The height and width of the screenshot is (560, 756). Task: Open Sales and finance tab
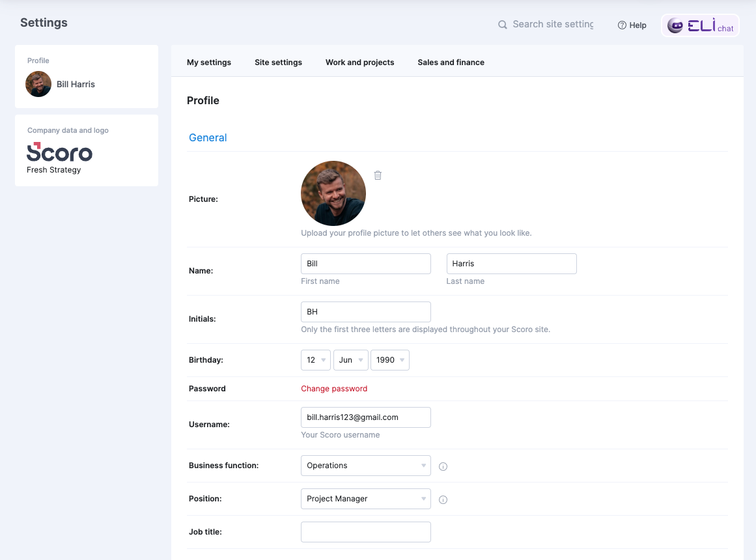pyautogui.click(x=451, y=63)
